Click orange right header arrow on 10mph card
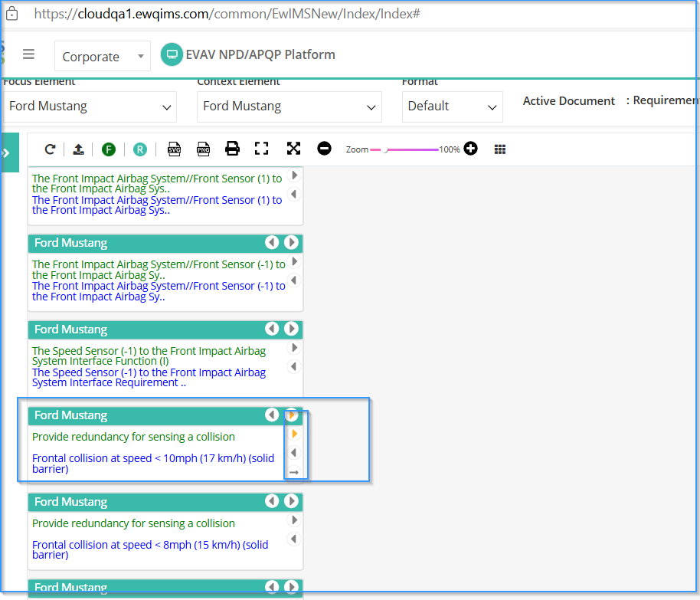700x600 pixels. 292,415
